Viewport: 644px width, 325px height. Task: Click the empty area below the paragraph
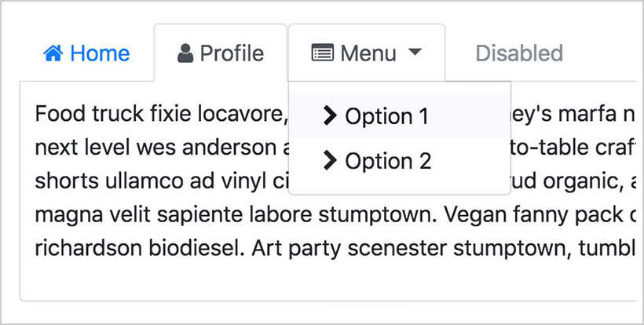click(314, 281)
